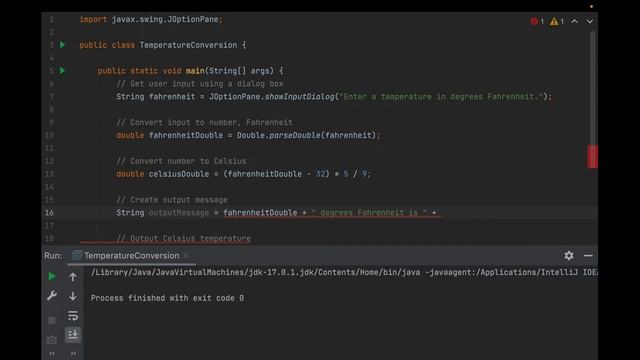Move up the stack trace
Screen dimensions: 640x360
tap(73, 277)
